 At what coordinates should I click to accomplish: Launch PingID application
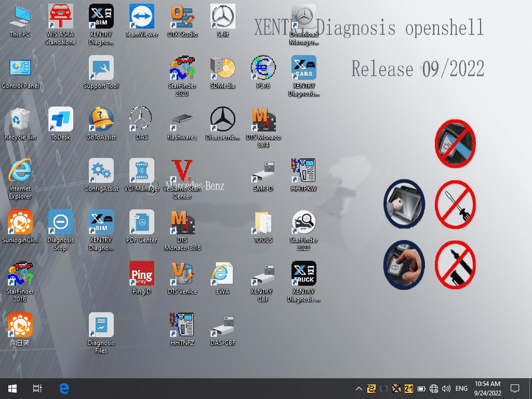[142, 278]
